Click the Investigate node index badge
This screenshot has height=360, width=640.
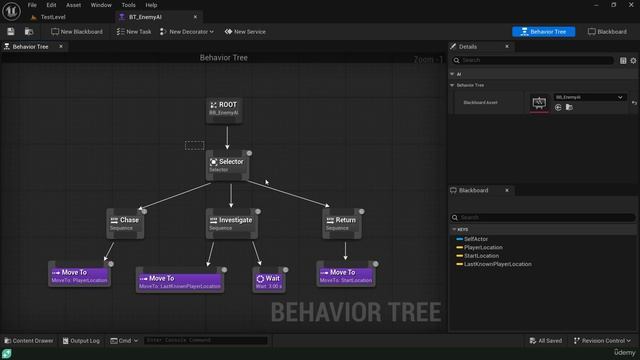click(x=258, y=211)
